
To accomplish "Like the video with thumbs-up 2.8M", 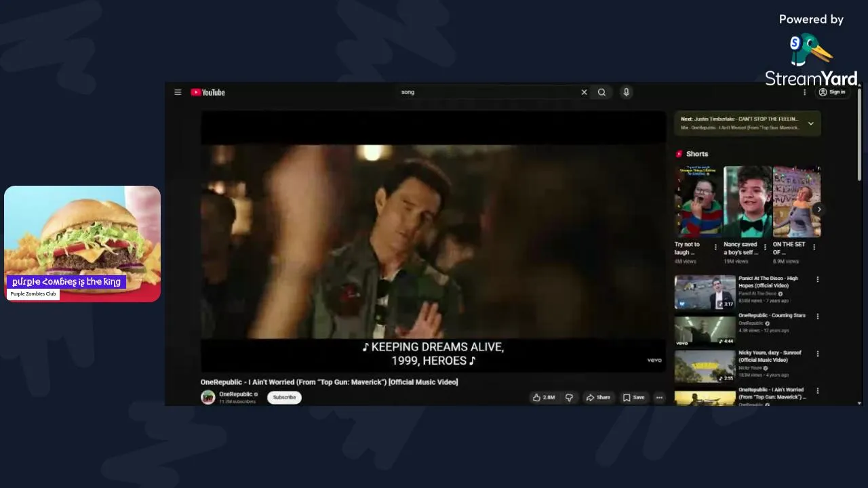I will [544, 398].
